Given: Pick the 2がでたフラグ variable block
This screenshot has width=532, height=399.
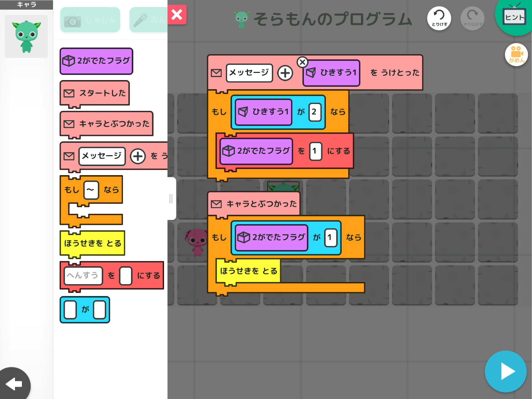Looking at the screenshot, I should pyautogui.click(x=96, y=61).
